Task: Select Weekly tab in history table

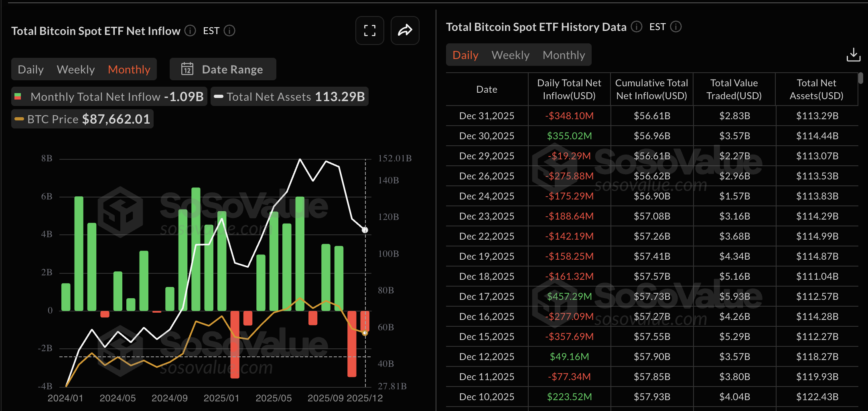Action: tap(510, 55)
